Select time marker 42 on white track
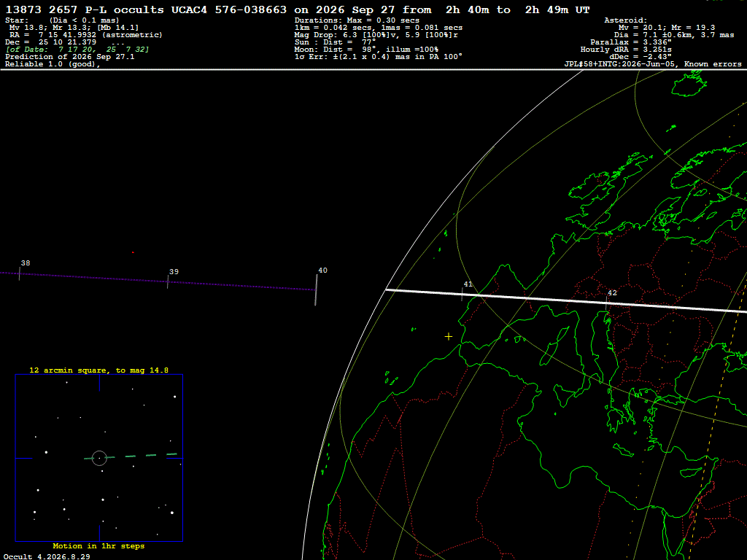Image resolution: width=747 pixels, height=560 pixels. tap(612, 293)
